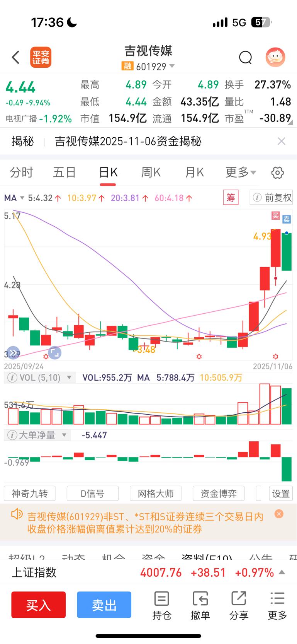Tap the double-arrow scroll chart icon
This screenshot has width=297, height=644.
[x=13, y=353]
